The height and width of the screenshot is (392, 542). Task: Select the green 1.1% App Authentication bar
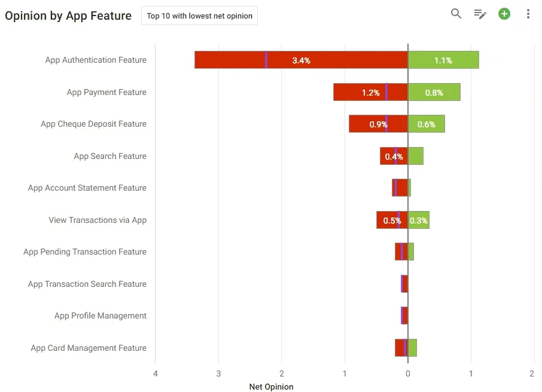(443, 60)
